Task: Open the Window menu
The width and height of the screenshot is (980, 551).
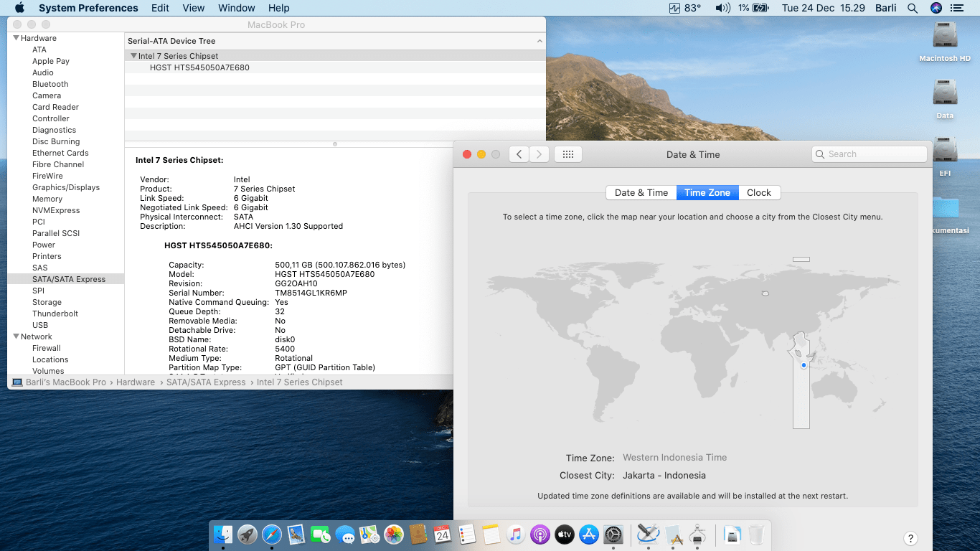Action: click(x=236, y=8)
